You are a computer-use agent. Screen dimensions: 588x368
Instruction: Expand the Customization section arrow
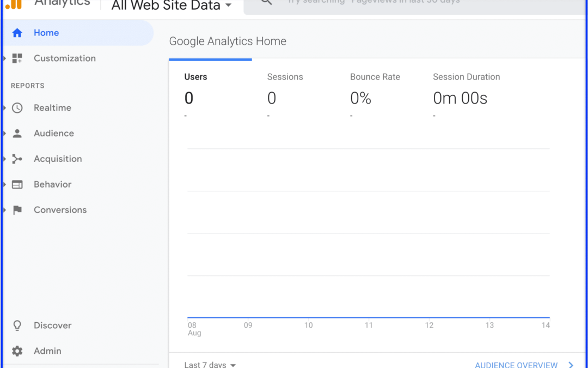point(4,58)
